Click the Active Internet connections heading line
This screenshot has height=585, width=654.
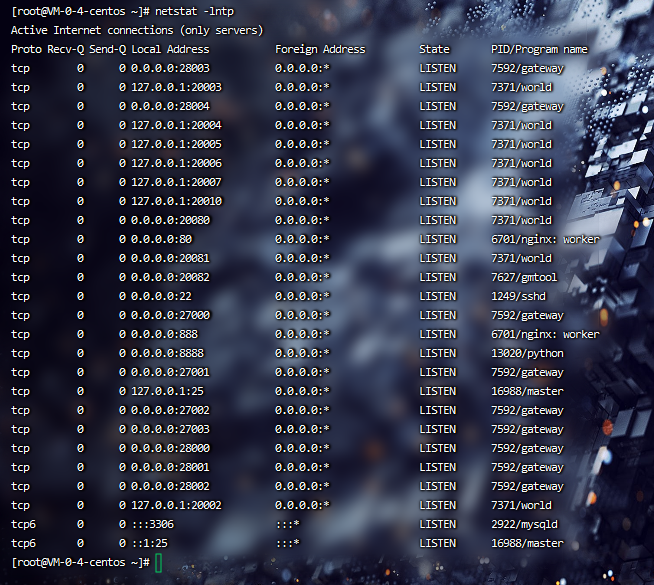click(137, 30)
